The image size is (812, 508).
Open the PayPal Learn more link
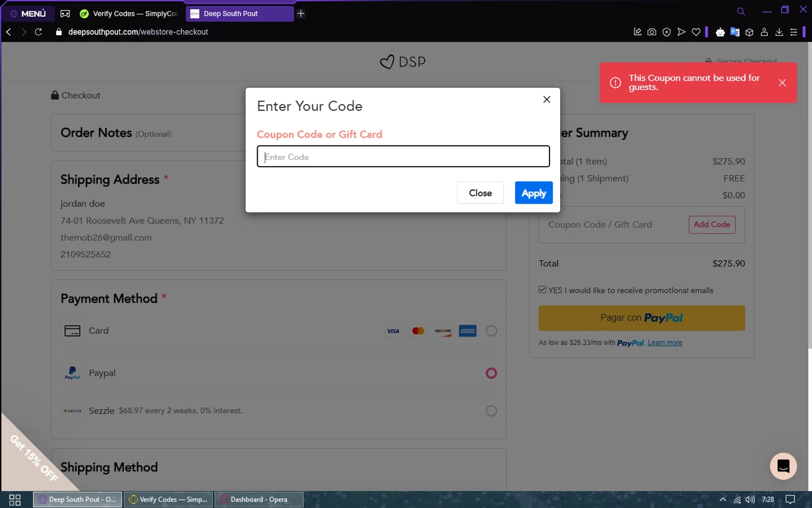point(665,343)
